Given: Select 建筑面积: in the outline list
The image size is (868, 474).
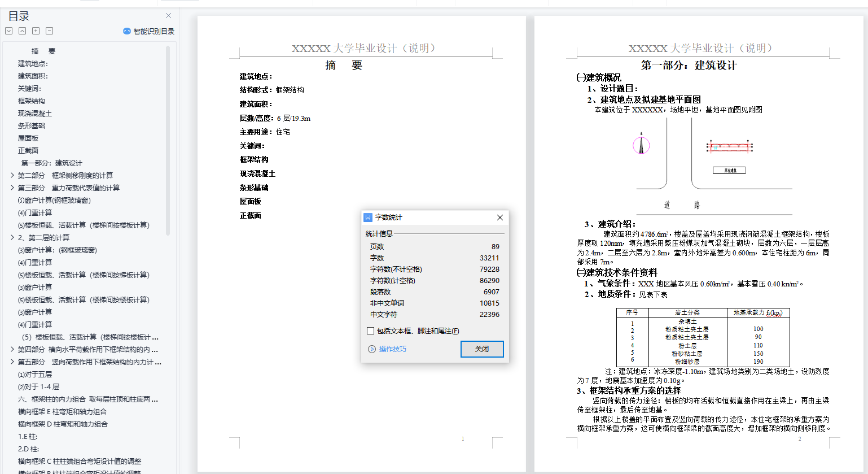Looking at the screenshot, I should [33, 76].
